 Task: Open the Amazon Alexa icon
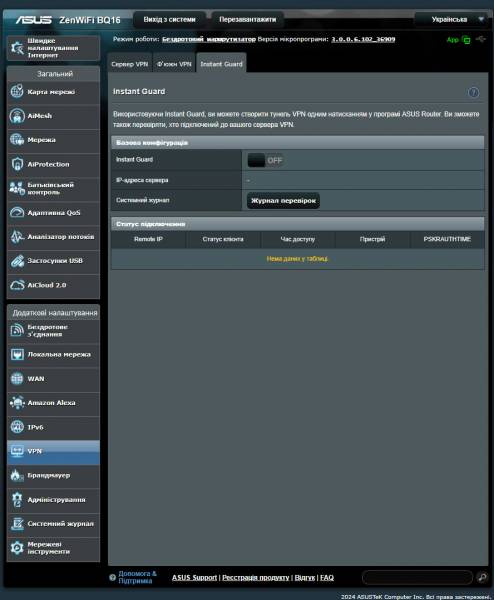click(17, 403)
